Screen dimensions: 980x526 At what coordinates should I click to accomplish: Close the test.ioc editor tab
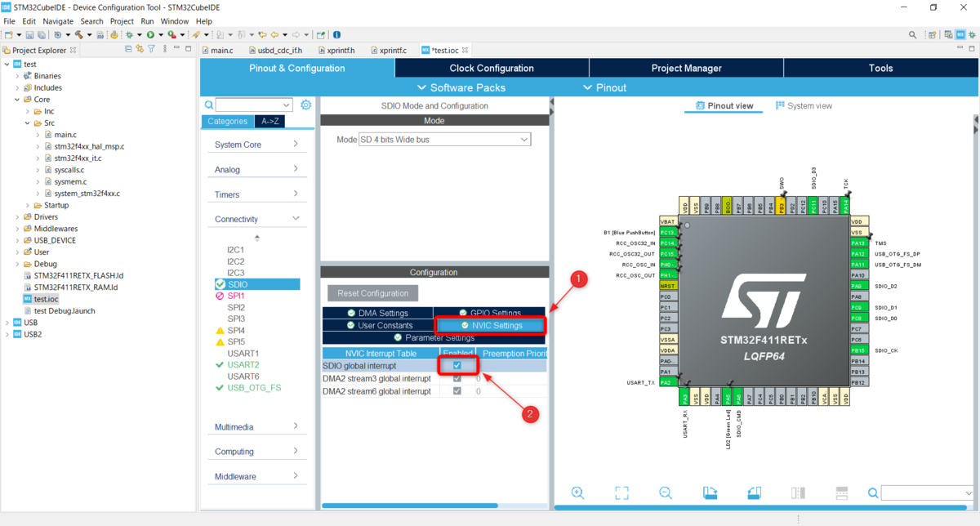click(x=466, y=51)
